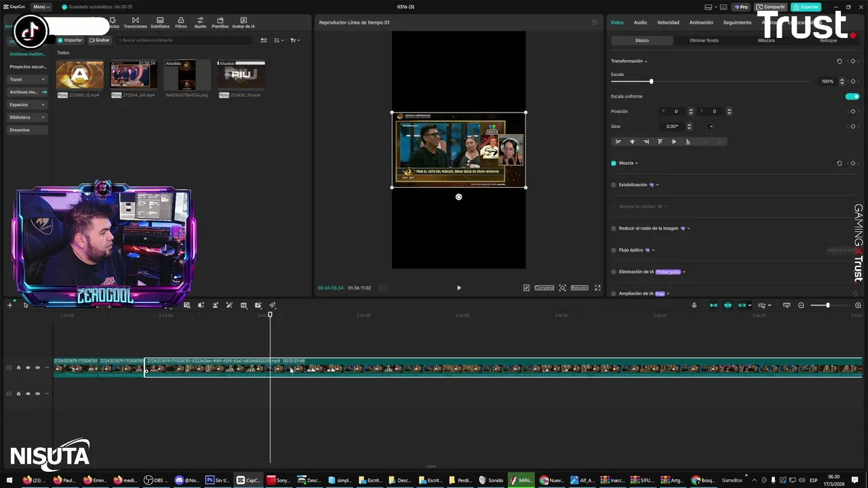Enable Reducir el ruido de la imagen
Screen dimensions: 868x488
(x=614, y=228)
